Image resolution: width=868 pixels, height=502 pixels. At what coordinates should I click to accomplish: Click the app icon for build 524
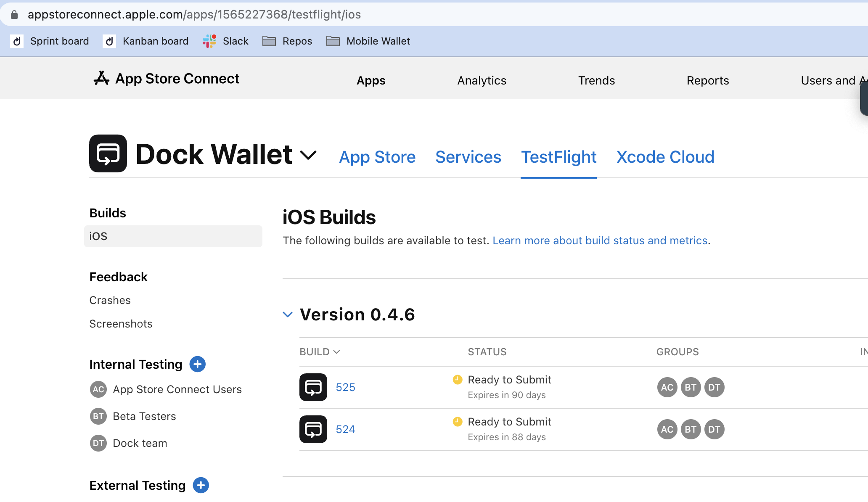[313, 429]
